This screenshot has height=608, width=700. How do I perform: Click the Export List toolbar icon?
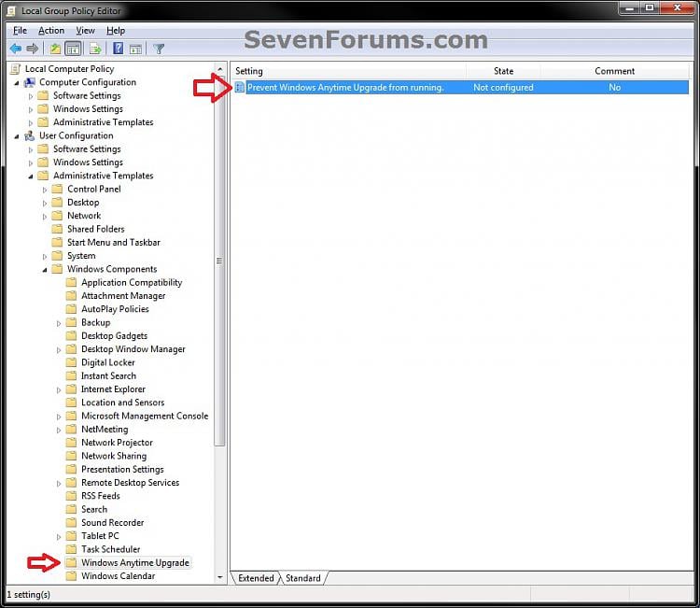pyautogui.click(x=95, y=49)
